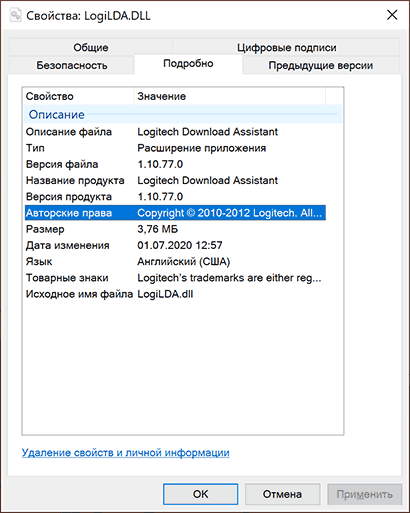Select the Товарные знаки row
410x513 pixels.
tap(175, 278)
